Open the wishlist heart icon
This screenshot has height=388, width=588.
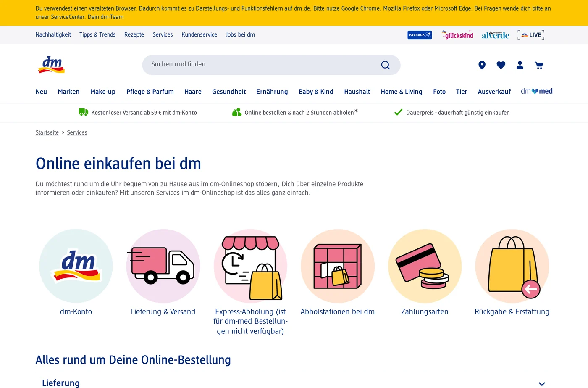(x=501, y=65)
